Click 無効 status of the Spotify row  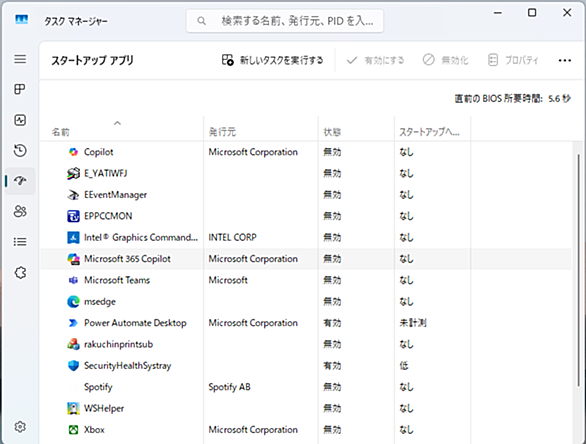tap(332, 387)
